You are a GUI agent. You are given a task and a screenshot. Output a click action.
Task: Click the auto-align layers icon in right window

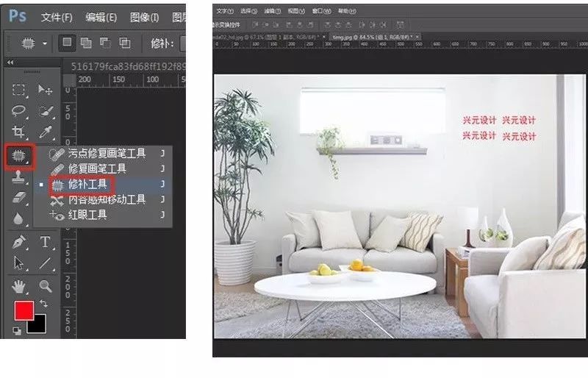click(400, 25)
